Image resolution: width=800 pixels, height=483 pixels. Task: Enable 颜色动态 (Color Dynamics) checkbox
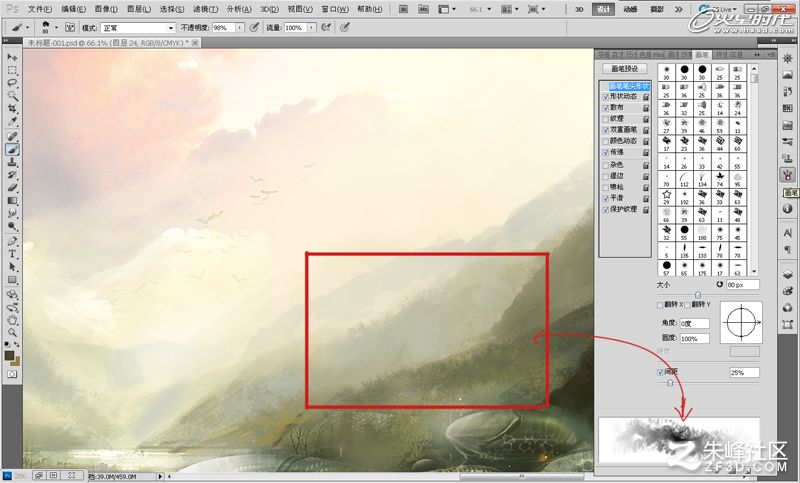coord(606,142)
